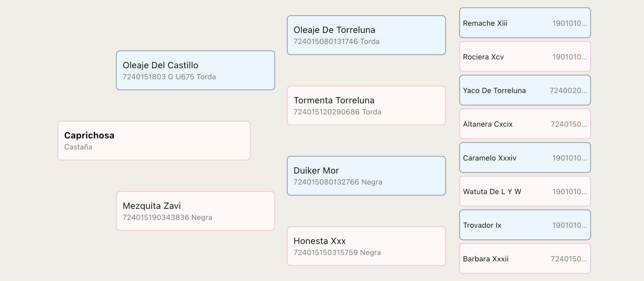Click the Altanera Cxcix ancestor entry
Viewport: 644px width, 281px height.
click(525, 124)
